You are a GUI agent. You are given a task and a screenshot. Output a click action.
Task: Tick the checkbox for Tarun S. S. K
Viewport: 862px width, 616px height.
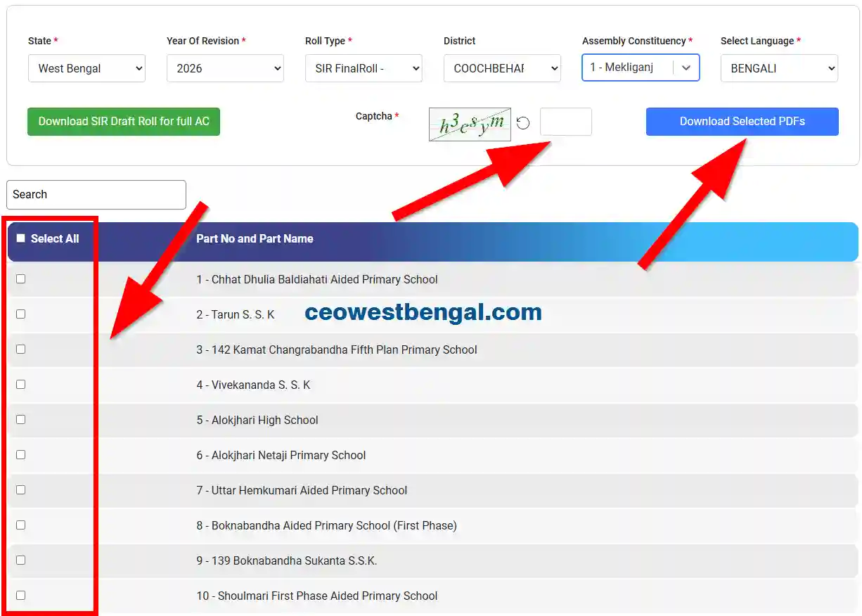click(x=21, y=314)
